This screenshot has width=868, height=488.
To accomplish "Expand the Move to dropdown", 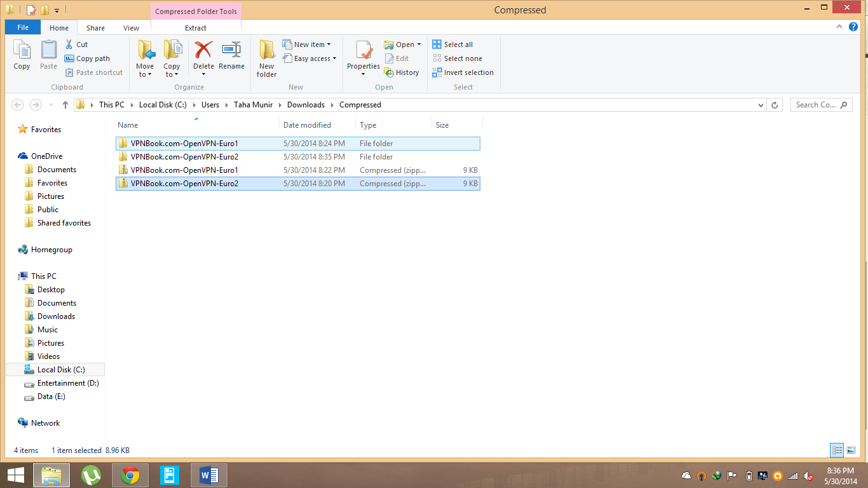I will coord(145,74).
